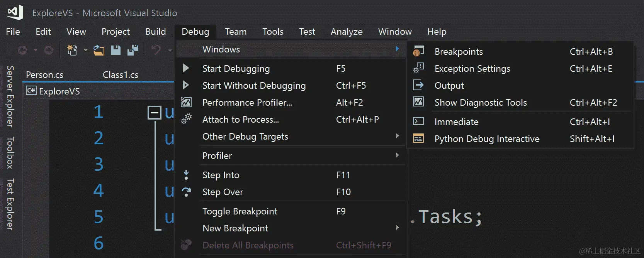Click the Navigate Backward toolbar icon

coord(22,50)
